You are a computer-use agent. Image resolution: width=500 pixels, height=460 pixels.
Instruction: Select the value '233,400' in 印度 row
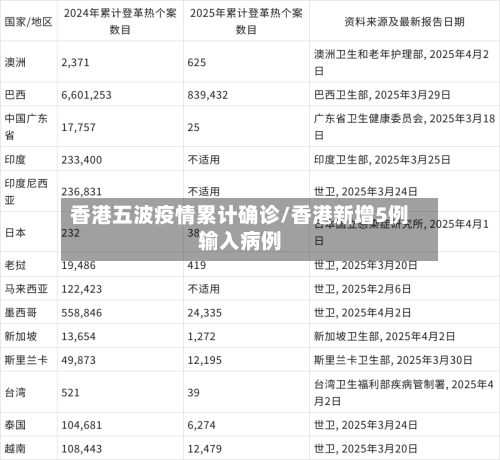click(82, 160)
